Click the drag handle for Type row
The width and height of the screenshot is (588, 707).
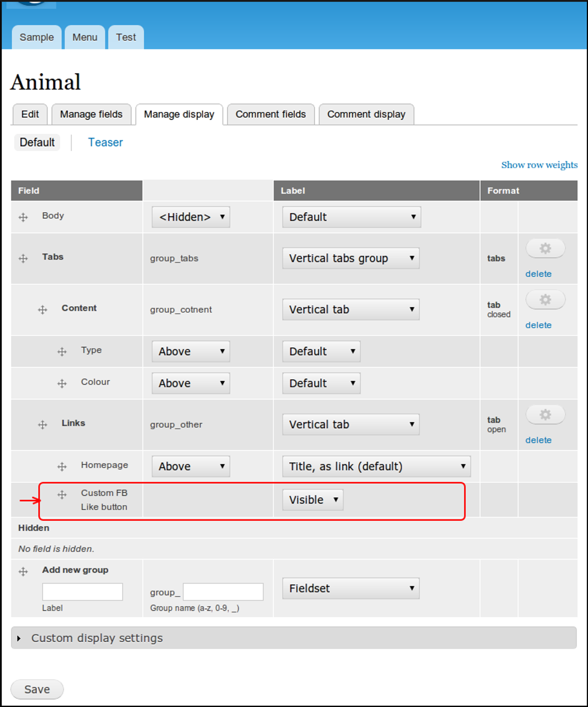click(x=62, y=351)
